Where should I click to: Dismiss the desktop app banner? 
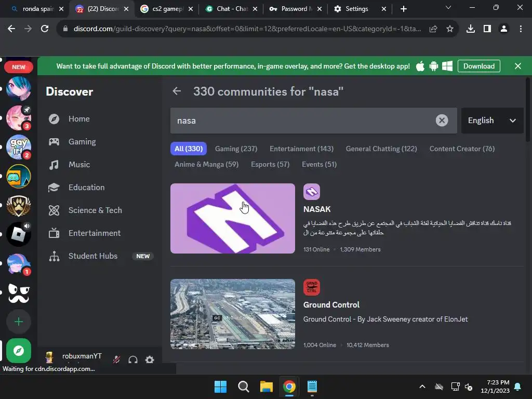pyautogui.click(x=518, y=66)
